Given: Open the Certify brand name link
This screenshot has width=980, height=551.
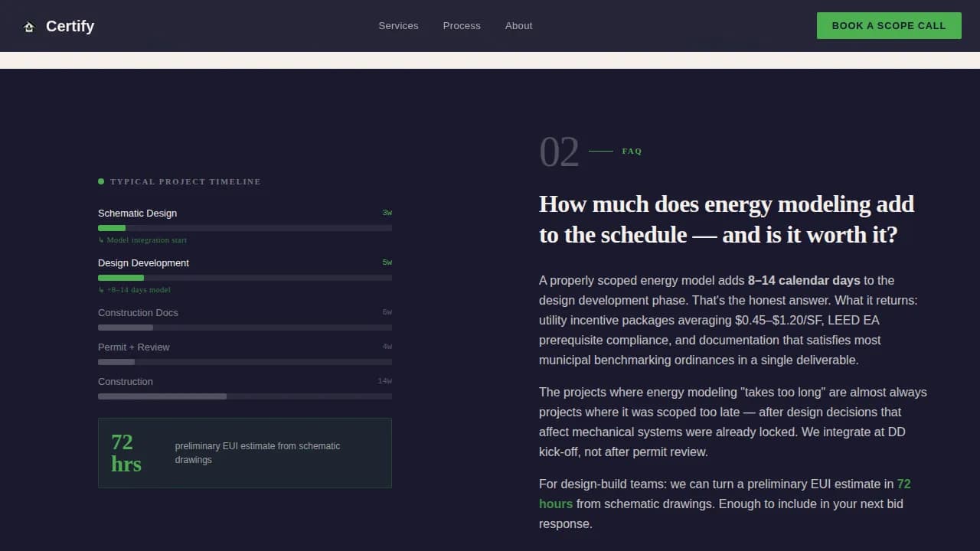Looking at the screenshot, I should [x=70, y=26].
